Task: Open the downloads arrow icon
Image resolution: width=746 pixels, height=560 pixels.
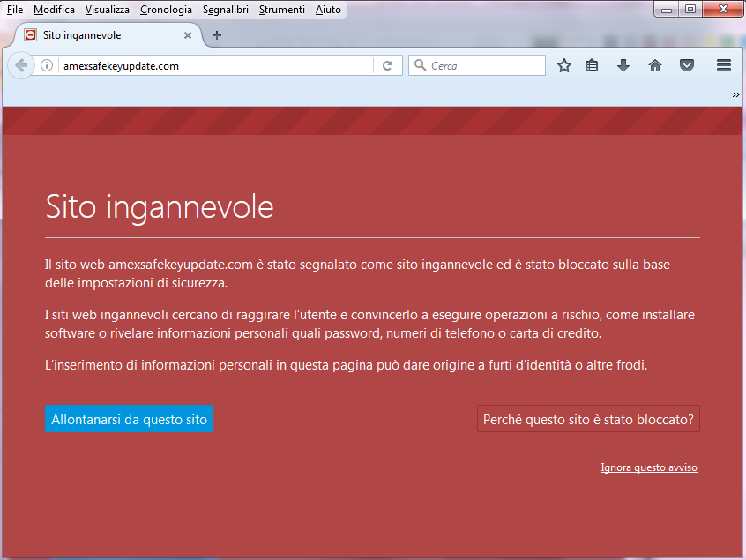Action: point(623,65)
